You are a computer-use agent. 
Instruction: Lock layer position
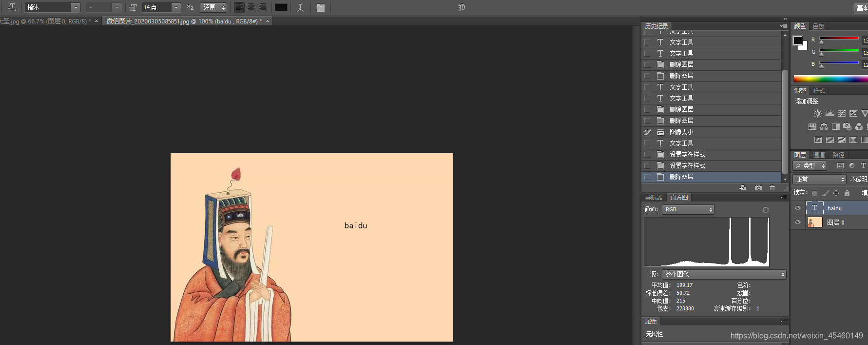836,193
